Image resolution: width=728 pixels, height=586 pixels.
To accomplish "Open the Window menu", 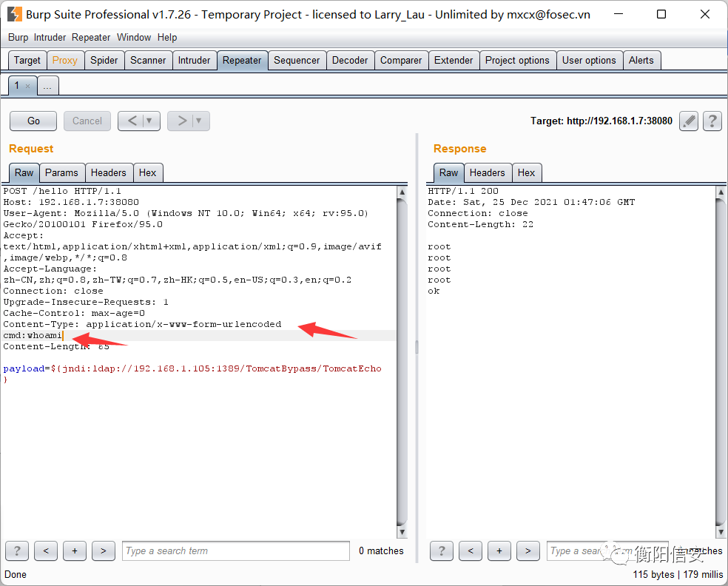I will coord(134,38).
